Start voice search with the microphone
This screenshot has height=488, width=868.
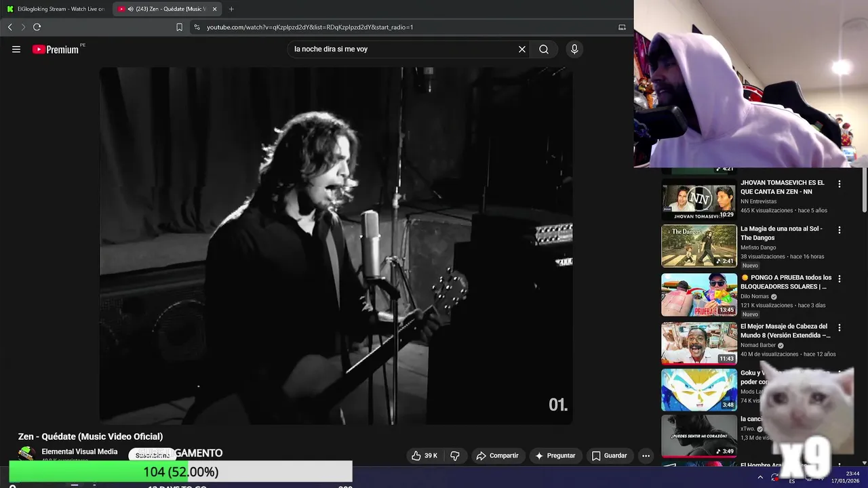tap(574, 49)
